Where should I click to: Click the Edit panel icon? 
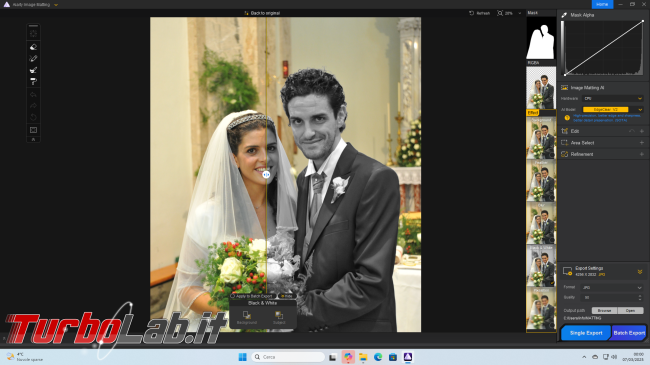coord(564,131)
